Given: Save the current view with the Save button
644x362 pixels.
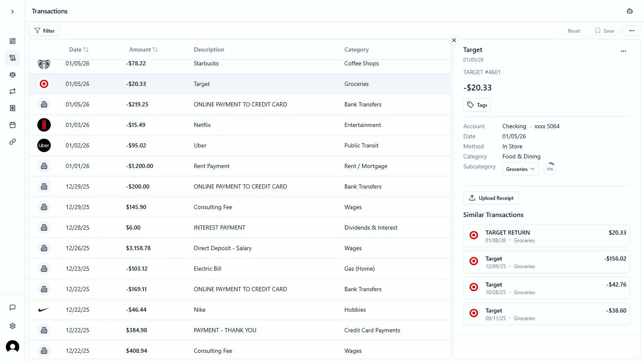Looking at the screenshot, I should 604,31.
